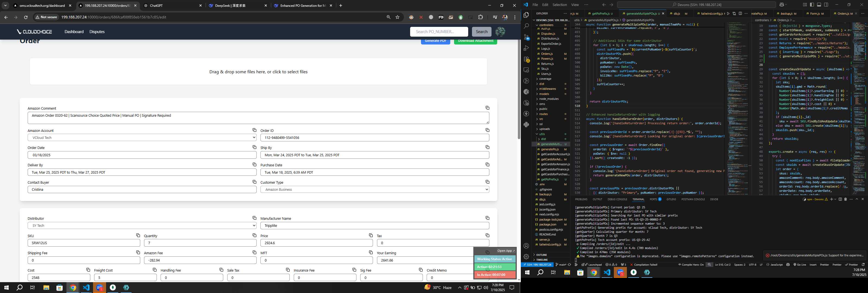Image resolution: width=868 pixels, height=293 pixels.
Task: Kill the terminal with the trash icon
Action: (x=846, y=199)
